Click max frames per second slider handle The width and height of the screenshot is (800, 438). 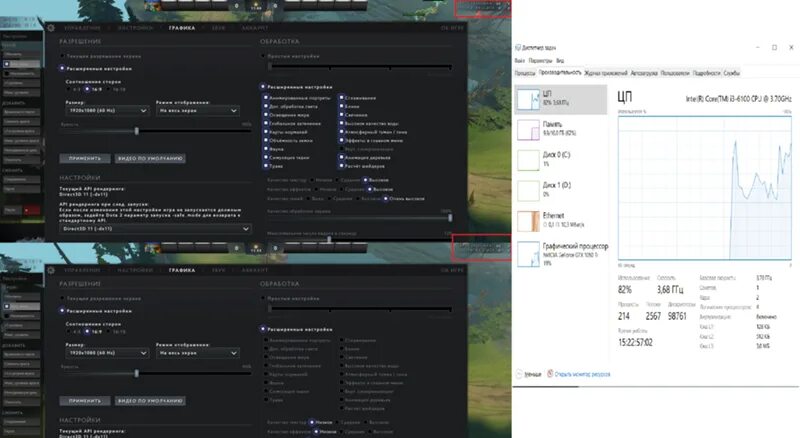[330, 238]
